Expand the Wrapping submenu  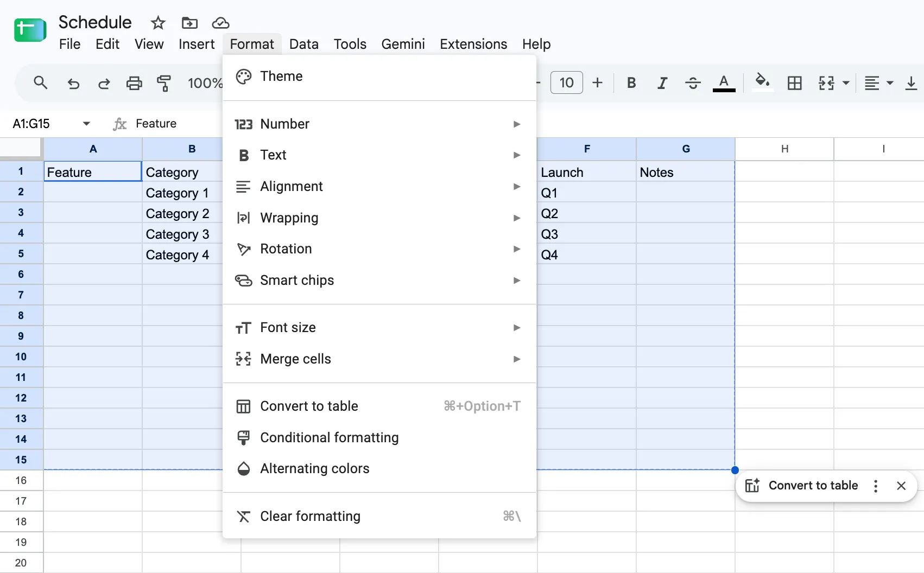[379, 218]
